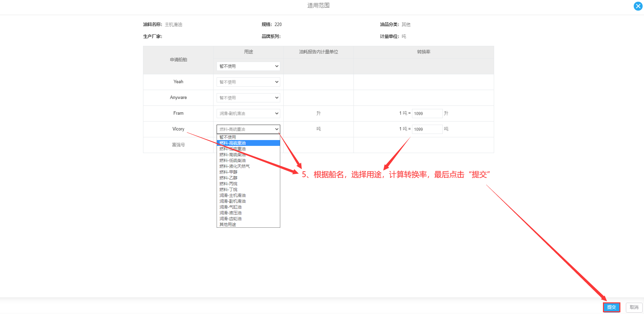Click the 吨 unit cell in Vicory row
The width and height of the screenshot is (644, 314).
(319, 129)
